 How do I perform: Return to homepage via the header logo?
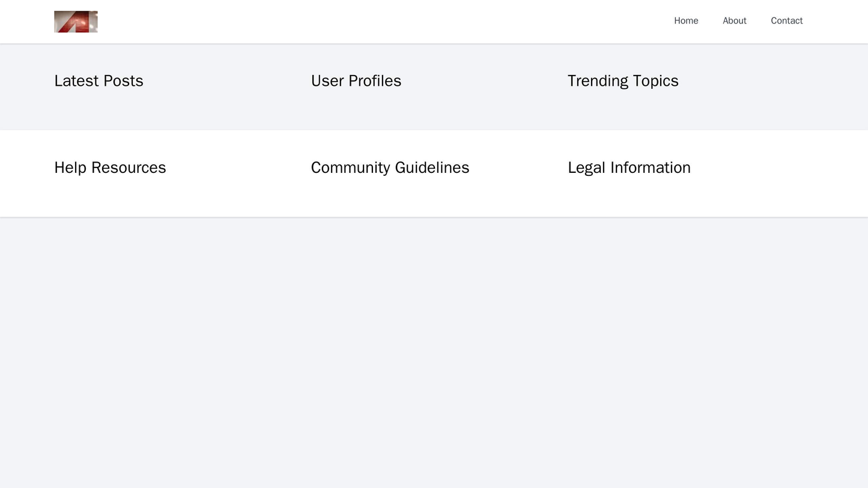pyautogui.click(x=76, y=22)
